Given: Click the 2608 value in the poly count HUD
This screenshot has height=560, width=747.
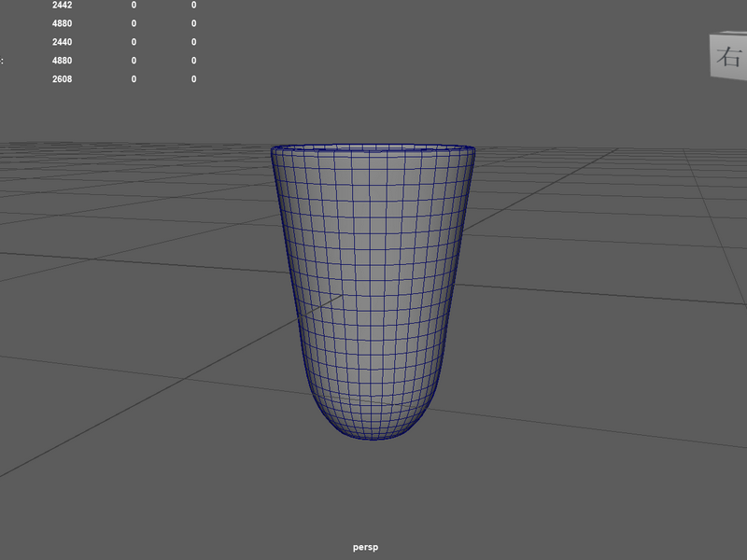Looking at the screenshot, I should coord(62,79).
